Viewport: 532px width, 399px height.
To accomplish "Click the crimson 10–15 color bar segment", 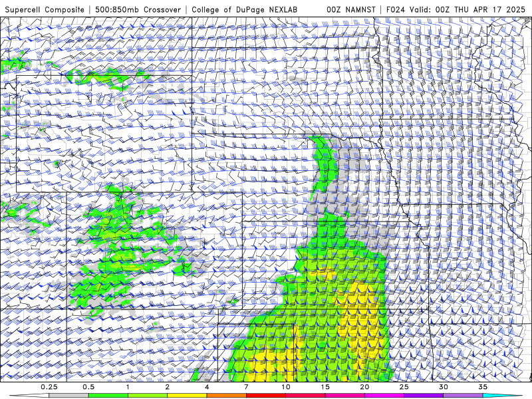I will [305, 396].
